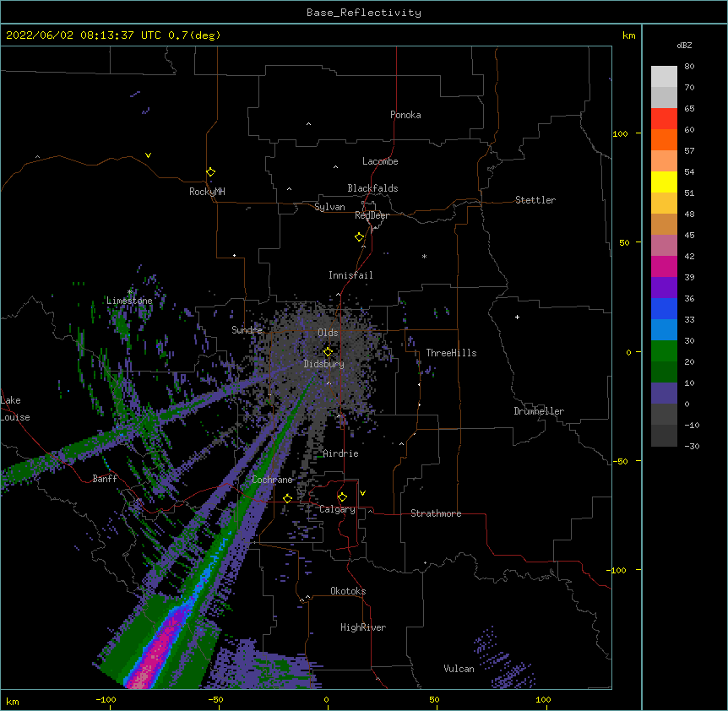This screenshot has height=711, width=728.
Task: Select the gold 48-51 dBZ legend swatch
Action: point(664,204)
